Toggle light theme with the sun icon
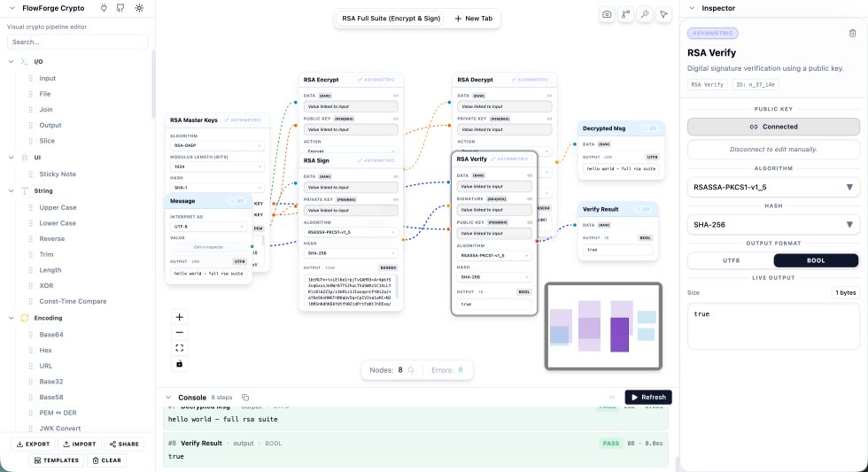868x472 pixels. (x=139, y=8)
